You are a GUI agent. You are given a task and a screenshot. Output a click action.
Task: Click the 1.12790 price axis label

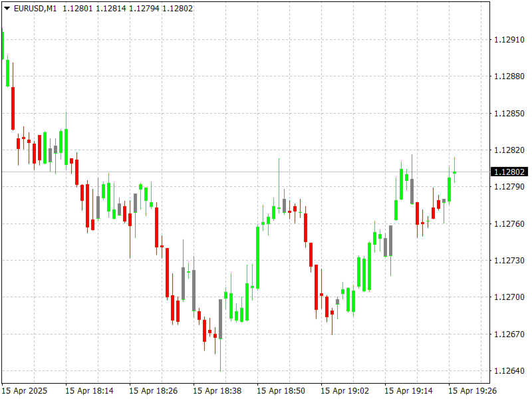(x=509, y=187)
